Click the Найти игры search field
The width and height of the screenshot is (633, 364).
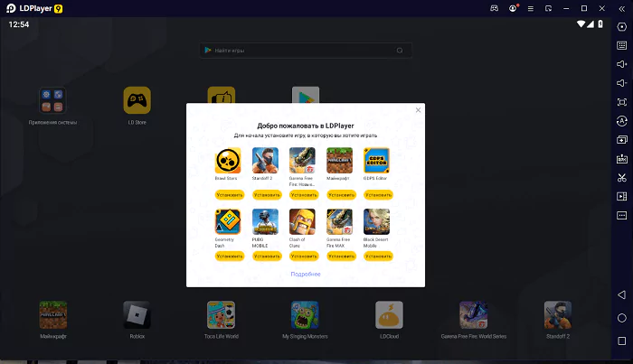pyautogui.click(x=306, y=51)
